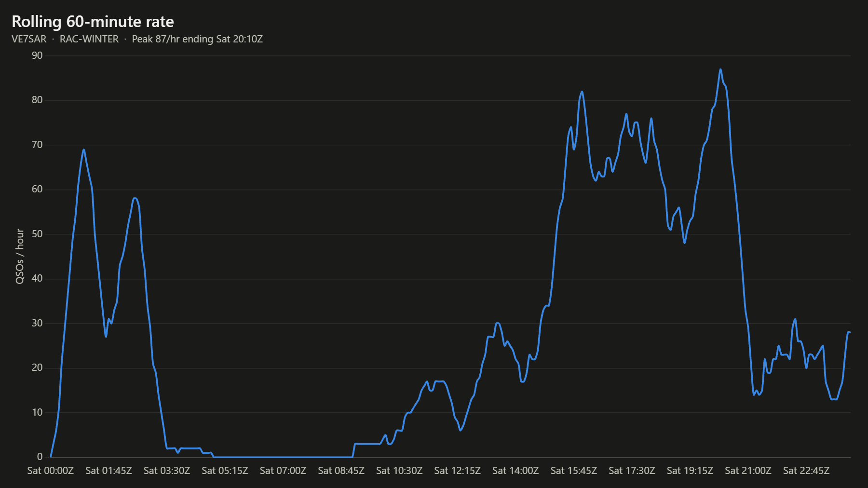This screenshot has height=488, width=868.
Task: Click the y-axis value 40
Action: [x=37, y=278]
